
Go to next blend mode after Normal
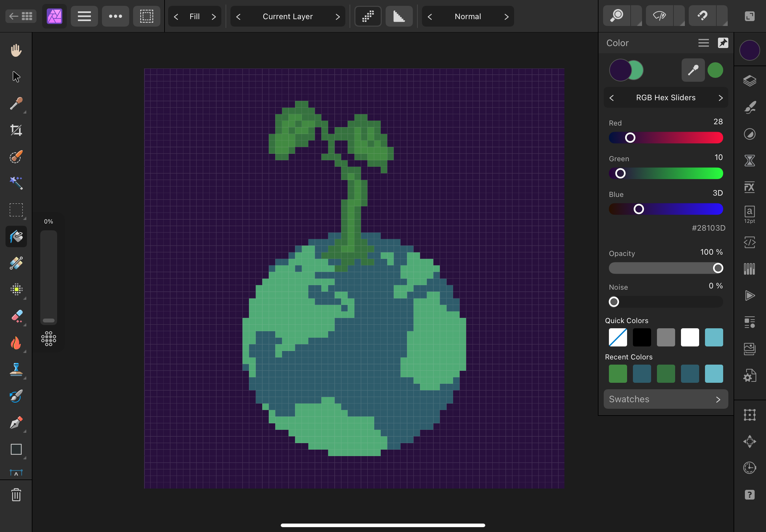click(506, 17)
